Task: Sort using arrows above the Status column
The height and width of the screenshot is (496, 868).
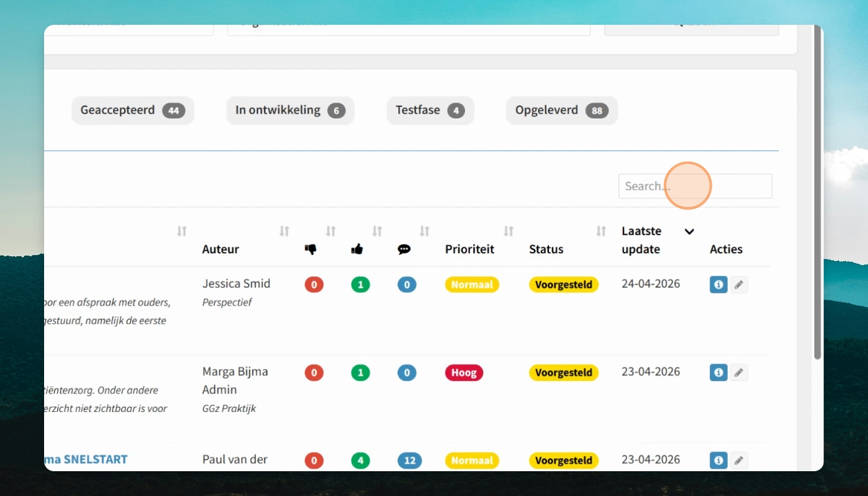Action: tap(601, 231)
